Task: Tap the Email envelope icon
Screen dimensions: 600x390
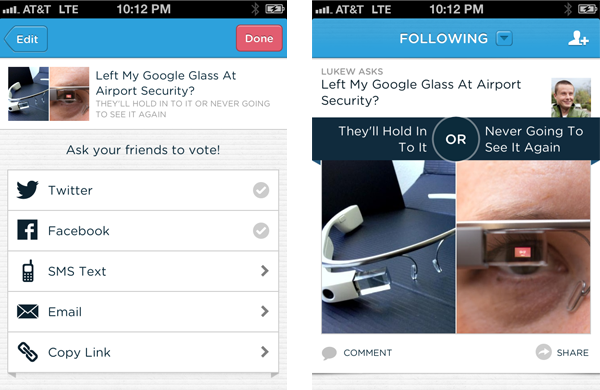Action: click(x=28, y=312)
